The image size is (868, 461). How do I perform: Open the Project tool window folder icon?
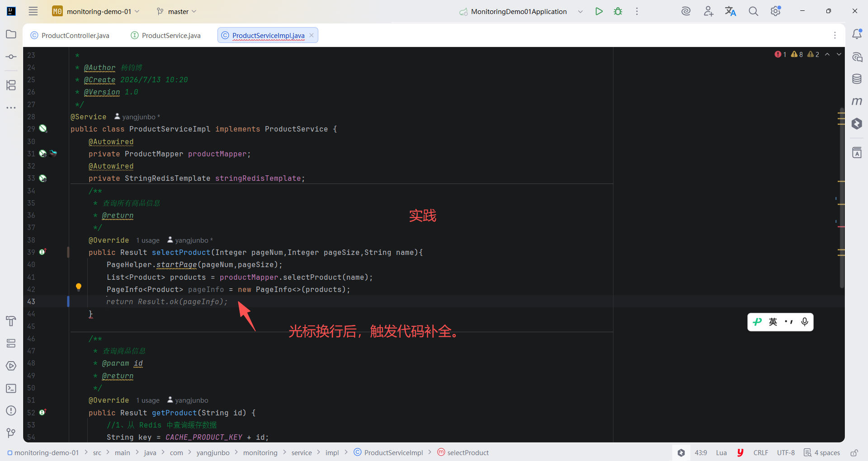pos(11,34)
